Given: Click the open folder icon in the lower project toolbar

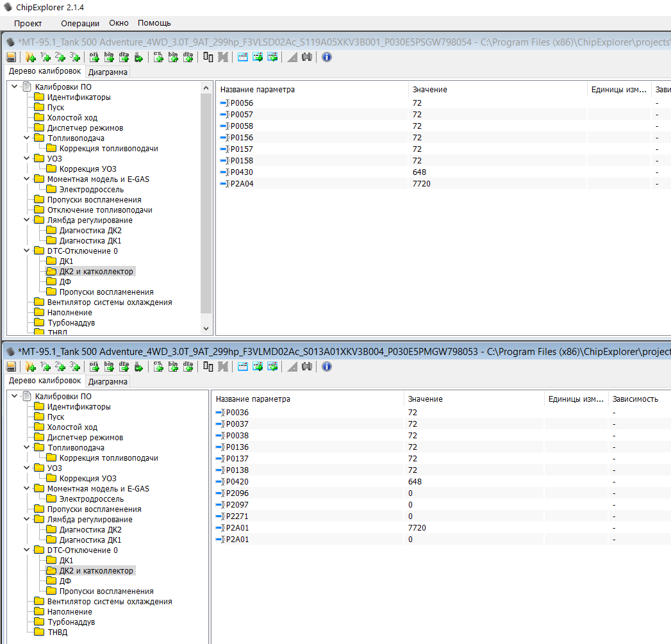Looking at the screenshot, I should 30,367.
